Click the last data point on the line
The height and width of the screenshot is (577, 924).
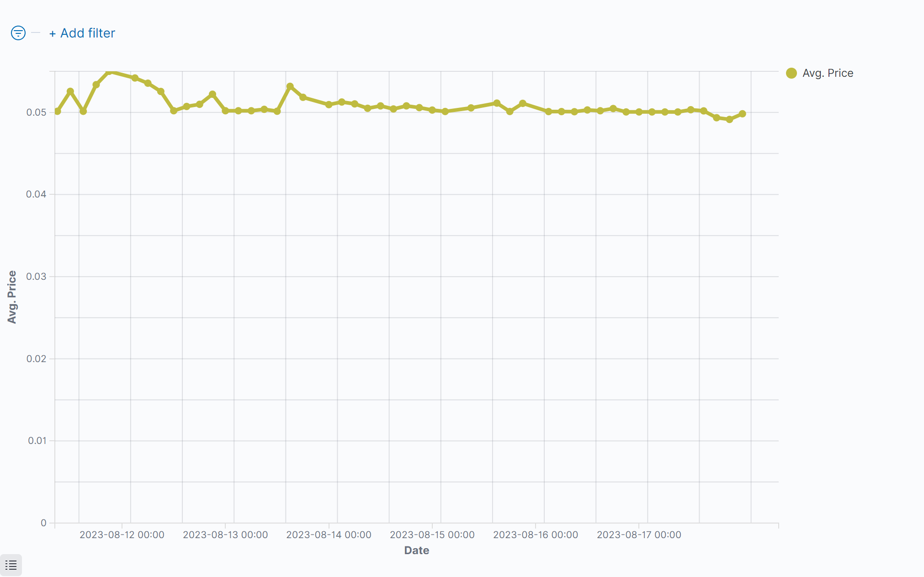(742, 114)
